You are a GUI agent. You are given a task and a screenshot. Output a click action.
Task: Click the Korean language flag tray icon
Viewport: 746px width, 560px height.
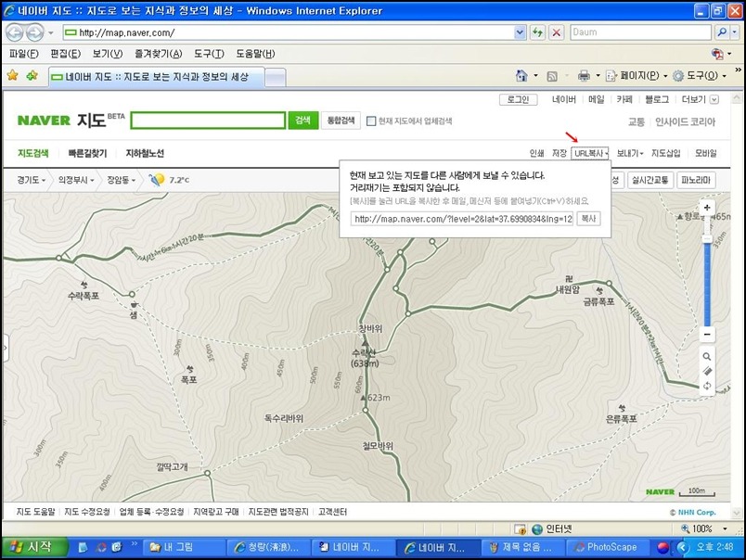pyautogui.click(x=663, y=547)
